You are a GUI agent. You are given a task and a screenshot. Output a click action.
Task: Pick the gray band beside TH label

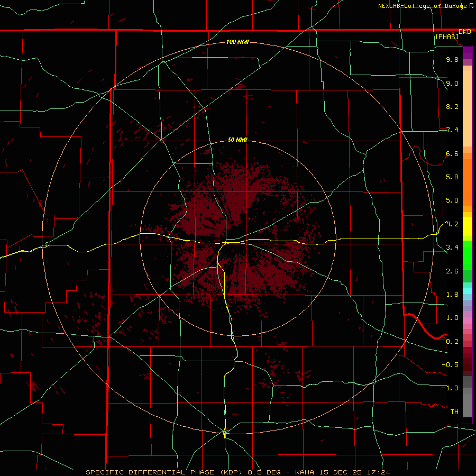[x=467, y=407]
